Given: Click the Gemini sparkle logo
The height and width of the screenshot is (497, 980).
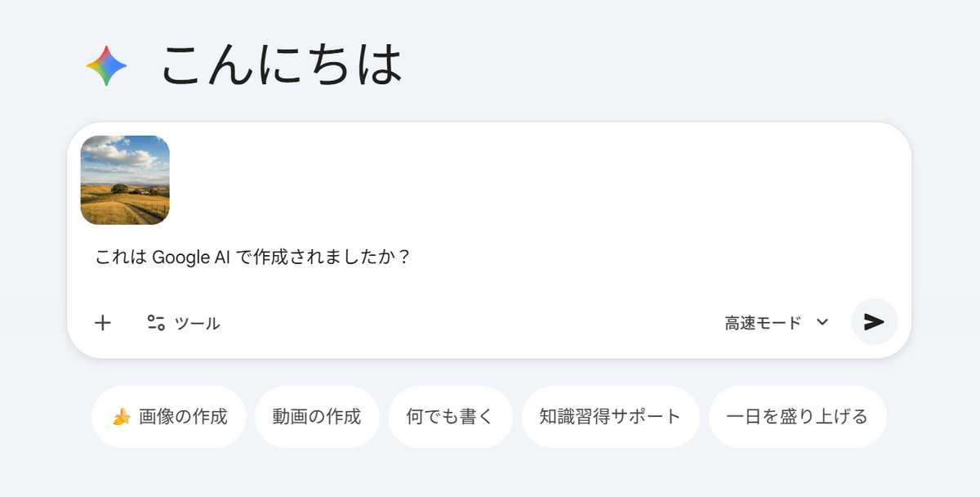Looking at the screenshot, I should (x=107, y=67).
